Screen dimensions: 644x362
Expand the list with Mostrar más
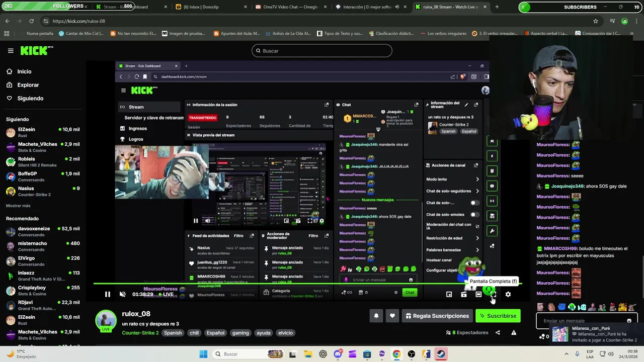18,206
